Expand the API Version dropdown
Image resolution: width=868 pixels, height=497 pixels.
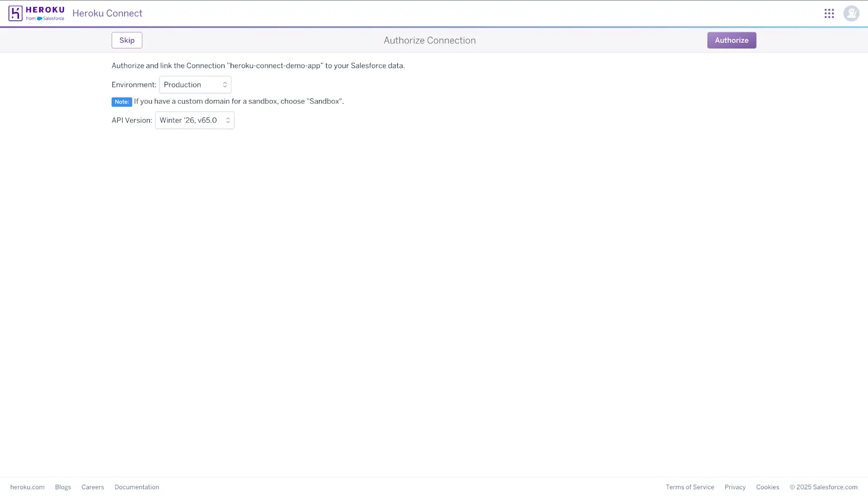195,120
